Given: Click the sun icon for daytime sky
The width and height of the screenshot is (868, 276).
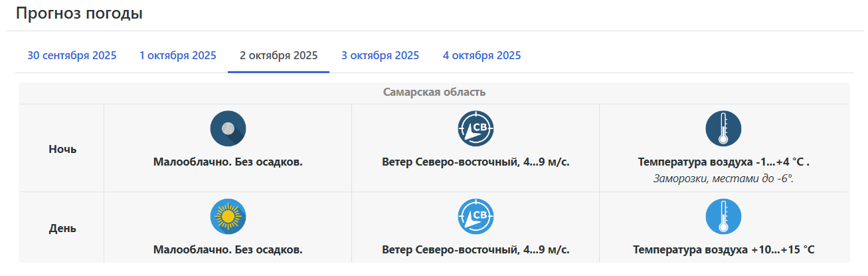Looking at the screenshot, I should [228, 216].
